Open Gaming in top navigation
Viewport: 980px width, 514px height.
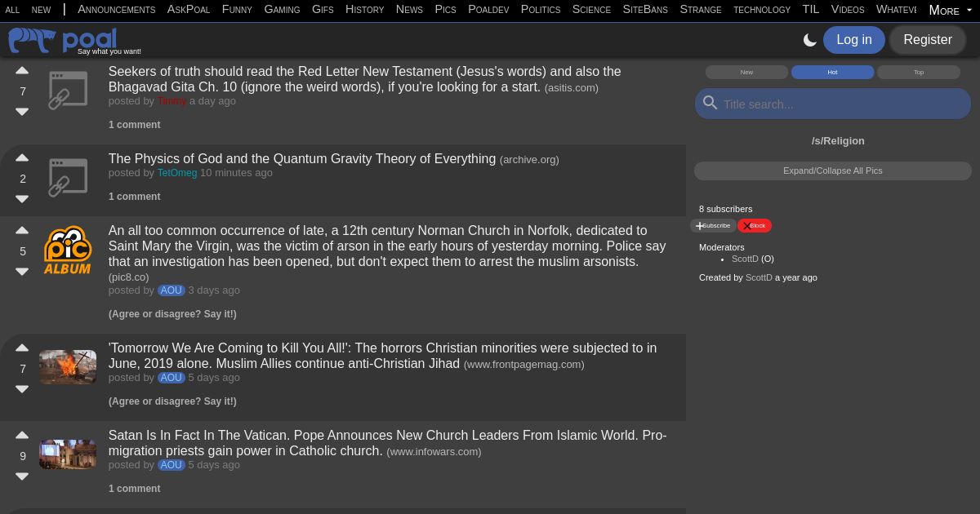[282, 10]
